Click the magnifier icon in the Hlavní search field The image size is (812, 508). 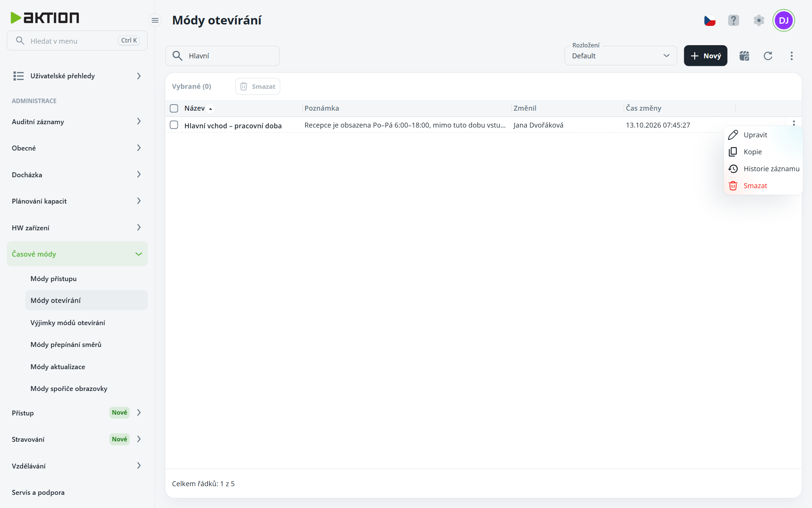(x=177, y=56)
